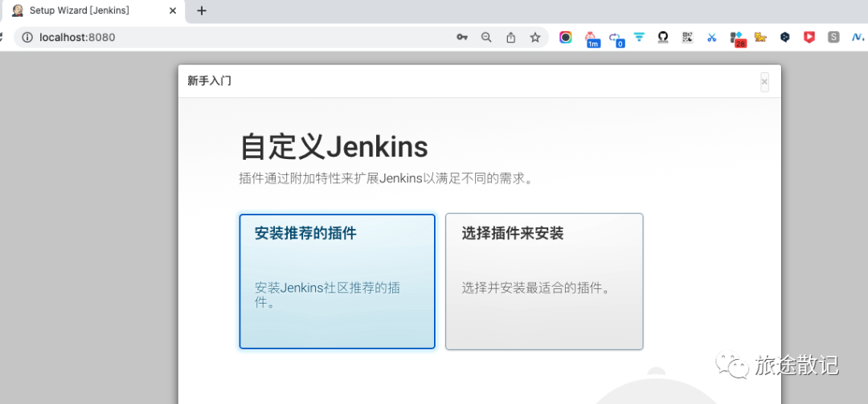The width and height of the screenshot is (868, 404).
Task: Open the teal funnel filter extension
Action: coord(640,37)
